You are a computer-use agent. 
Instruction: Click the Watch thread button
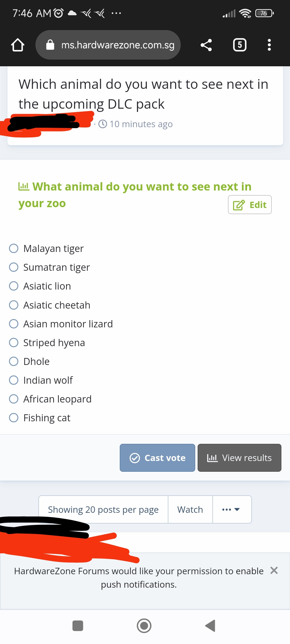190,509
